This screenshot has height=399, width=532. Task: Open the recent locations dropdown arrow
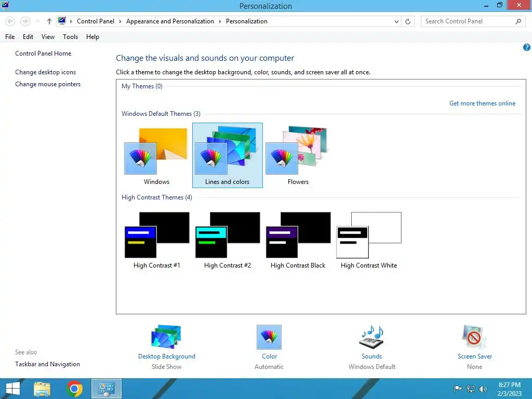[x=37, y=21]
